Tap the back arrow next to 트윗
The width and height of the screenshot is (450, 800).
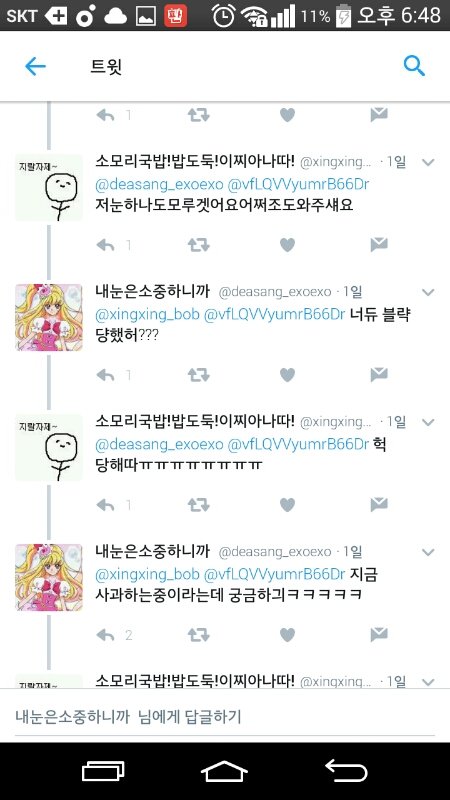point(35,66)
